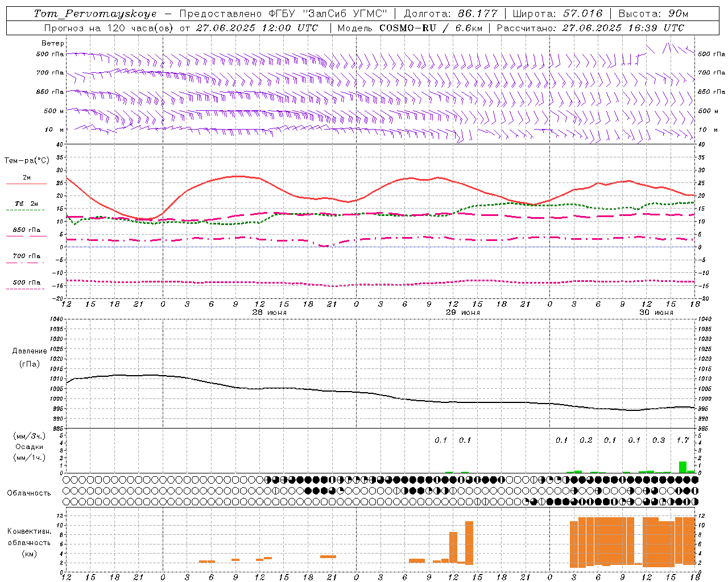
Task: Click the dotted 500 гПа temperature legend entry
Action: coord(26,282)
